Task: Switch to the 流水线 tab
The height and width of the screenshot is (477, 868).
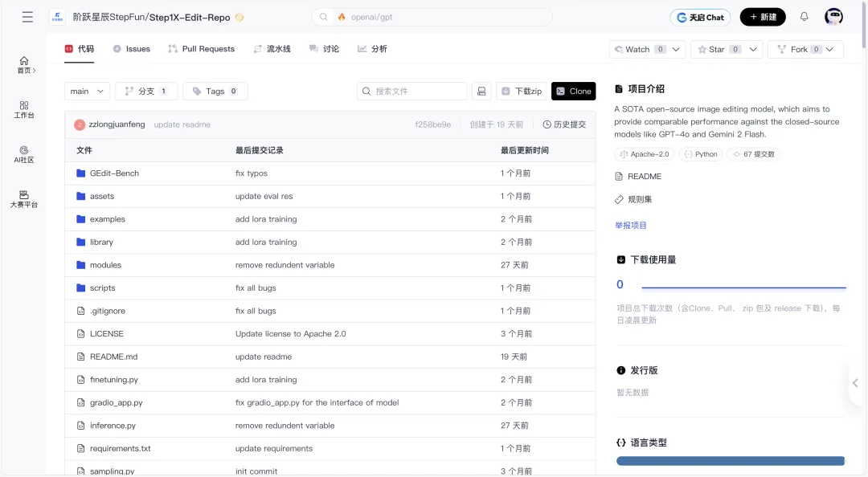Action: [272, 49]
